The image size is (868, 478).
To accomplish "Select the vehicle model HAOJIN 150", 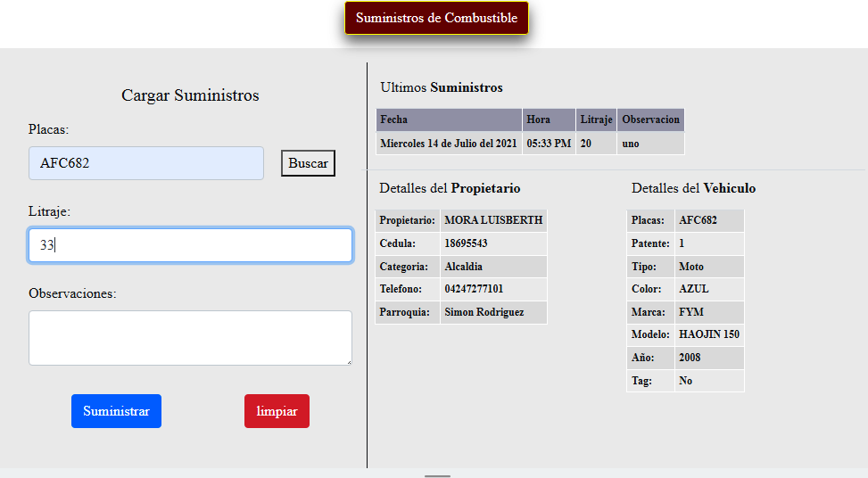I will 708,334.
